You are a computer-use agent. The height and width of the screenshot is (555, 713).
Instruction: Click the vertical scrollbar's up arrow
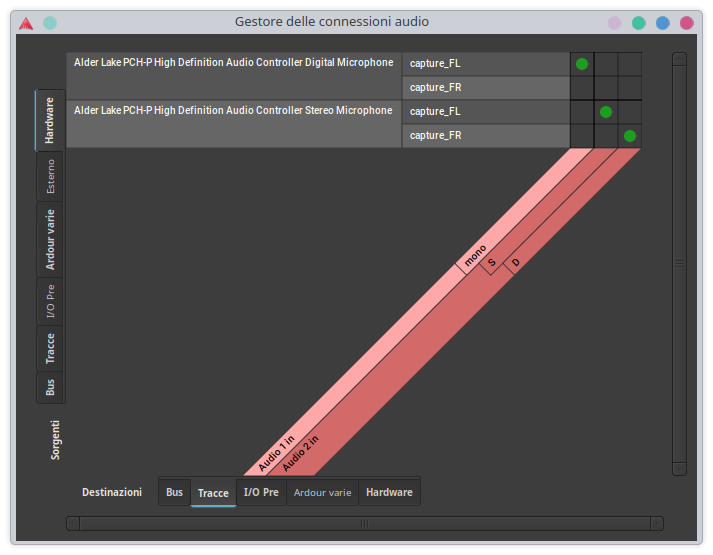point(679,59)
